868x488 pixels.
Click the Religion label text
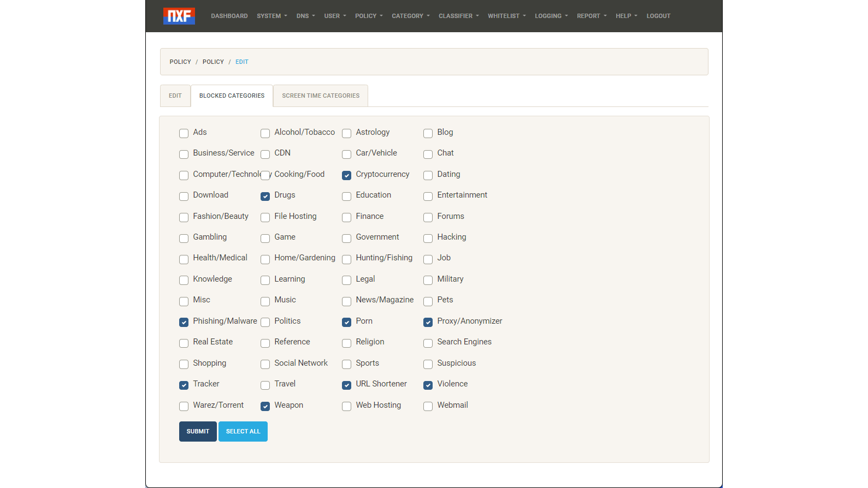click(370, 342)
